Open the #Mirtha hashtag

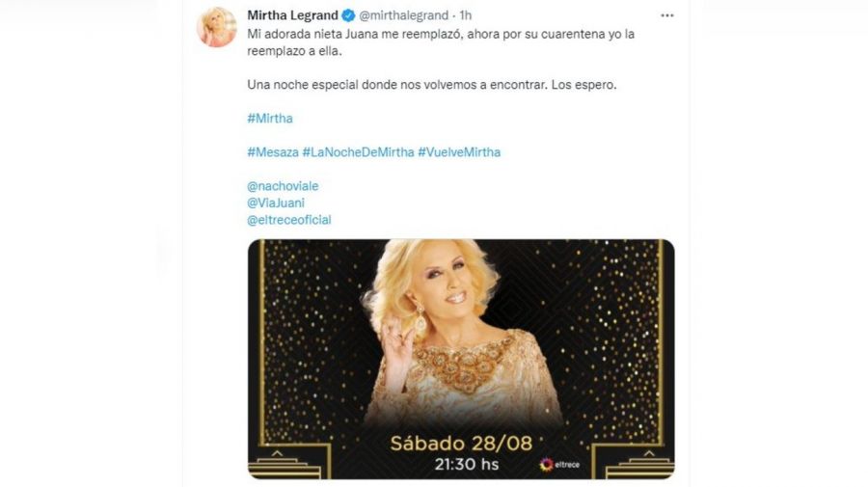[270, 119]
